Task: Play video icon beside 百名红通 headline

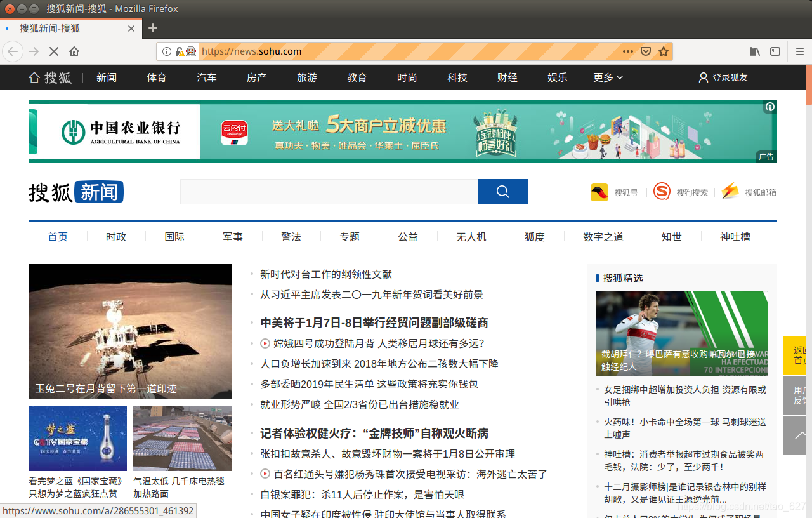Action: click(x=265, y=474)
